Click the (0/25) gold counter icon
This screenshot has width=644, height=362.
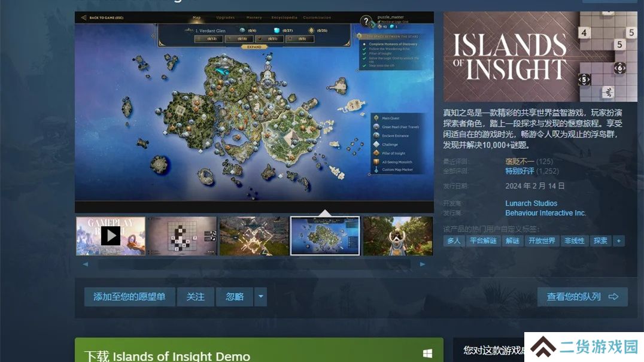[311, 31]
